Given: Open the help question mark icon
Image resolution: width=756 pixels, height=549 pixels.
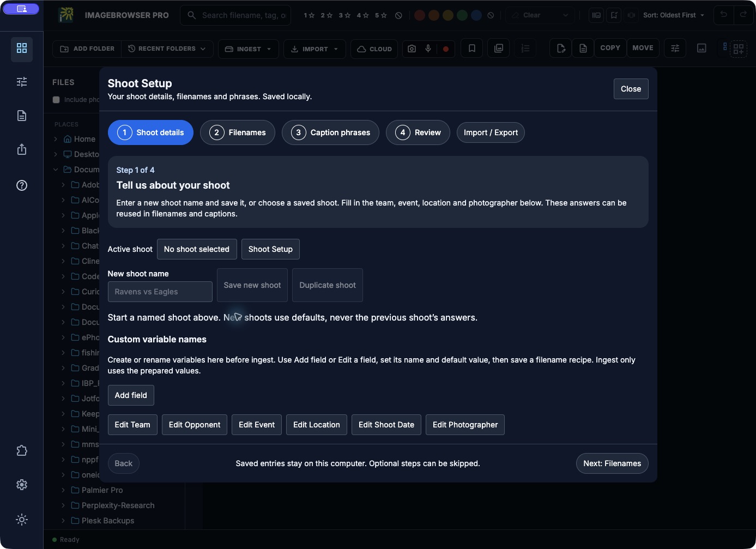Looking at the screenshot, I should coord(22,185).
